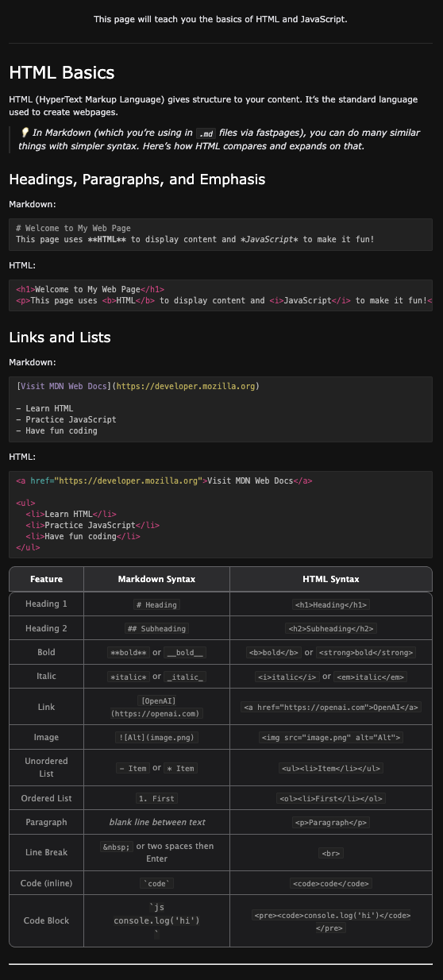Click the inline ".md" code snippet
This screenshot has height=980, width=443.
(x=206, y=133)
